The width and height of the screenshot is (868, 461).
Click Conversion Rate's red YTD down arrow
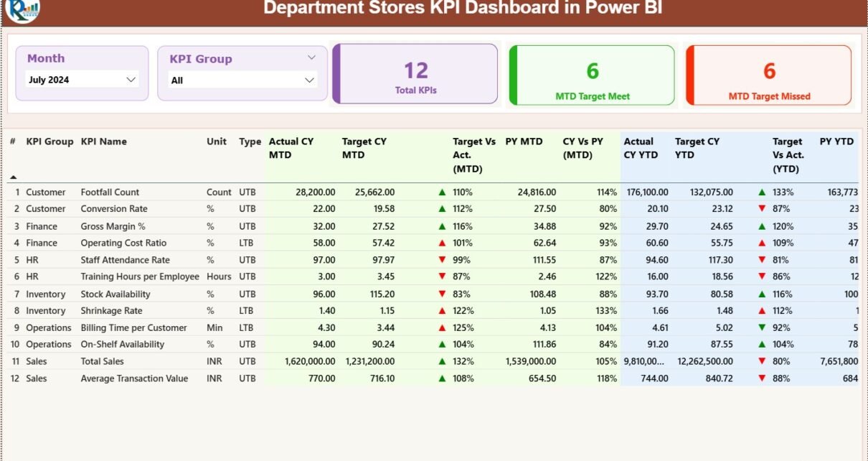pos(762,209)
